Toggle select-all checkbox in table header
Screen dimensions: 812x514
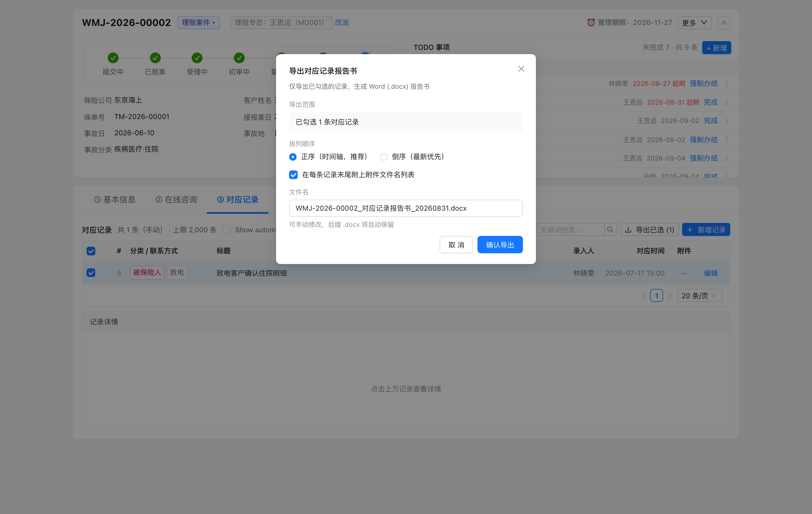pyautogui.click(x=91, y=251)
